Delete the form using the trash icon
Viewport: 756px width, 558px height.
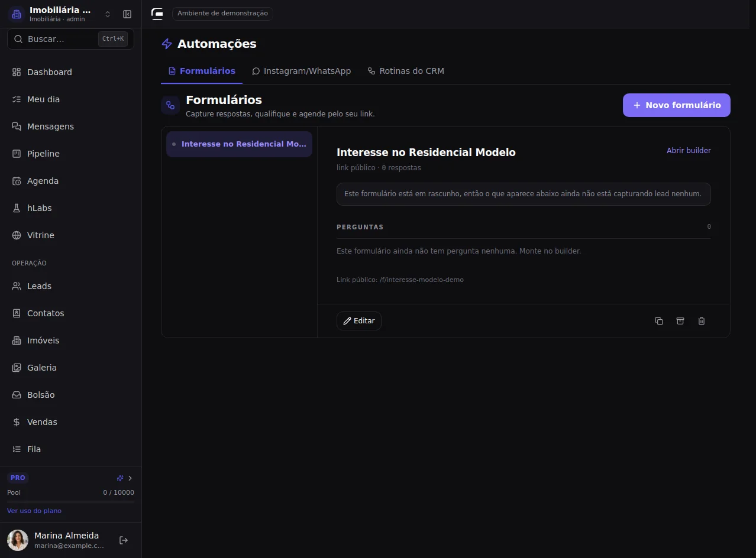[702, 321]
